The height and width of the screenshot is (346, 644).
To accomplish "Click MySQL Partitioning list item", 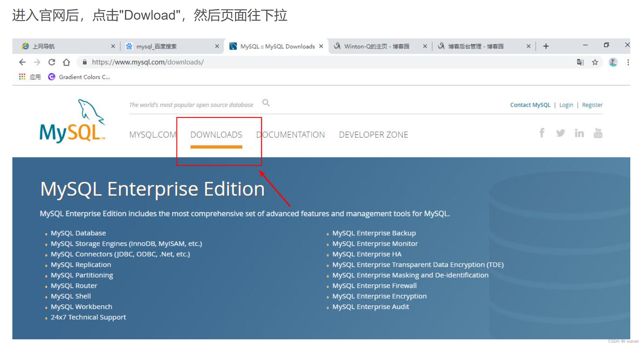I will pos(82,275).
